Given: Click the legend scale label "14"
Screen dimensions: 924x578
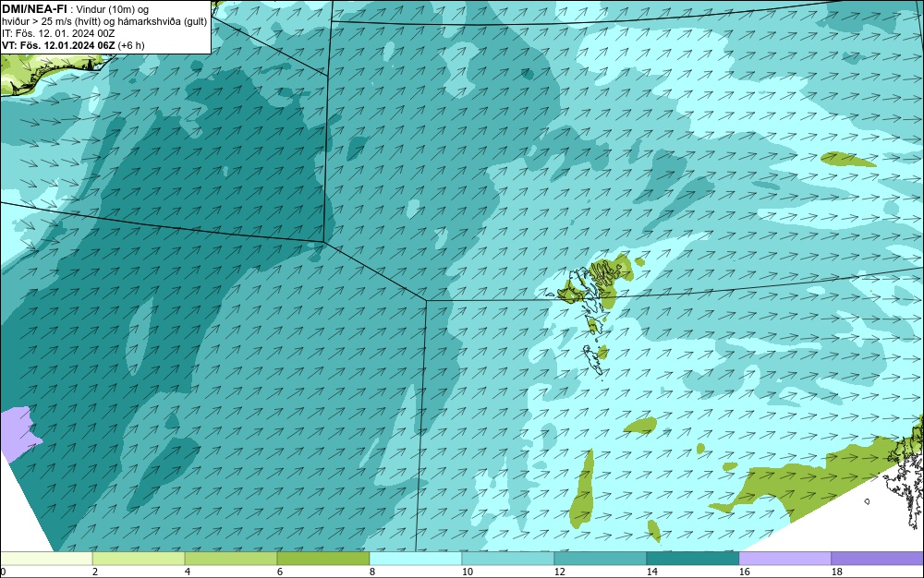Looking at the screenshot, I should (x=651, y=572).
